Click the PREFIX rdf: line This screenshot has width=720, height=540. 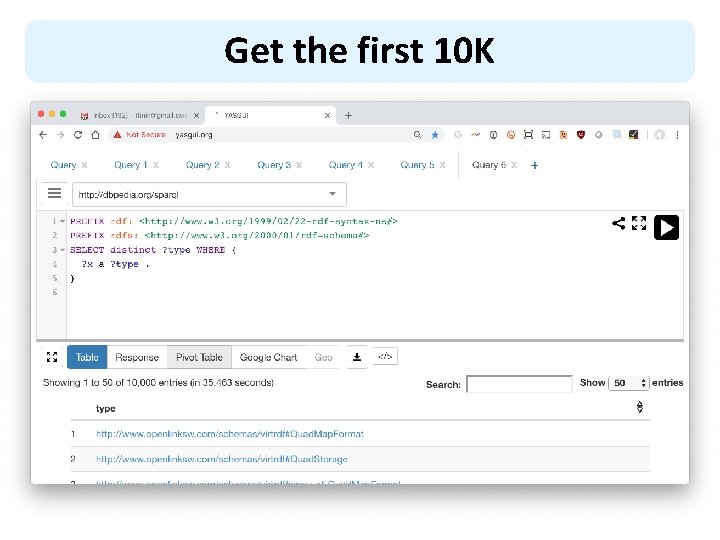[x=233, y=221]
